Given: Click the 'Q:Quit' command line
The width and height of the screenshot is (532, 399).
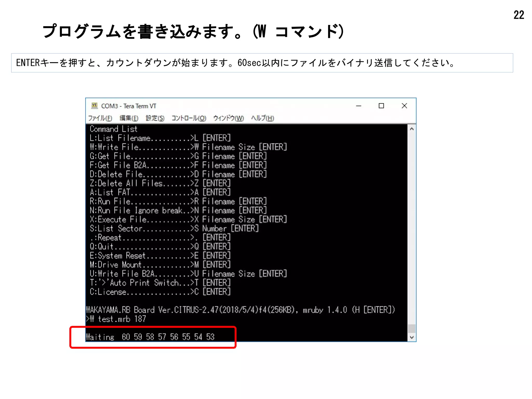Looking at the screenshot, I should pos(160,247).
